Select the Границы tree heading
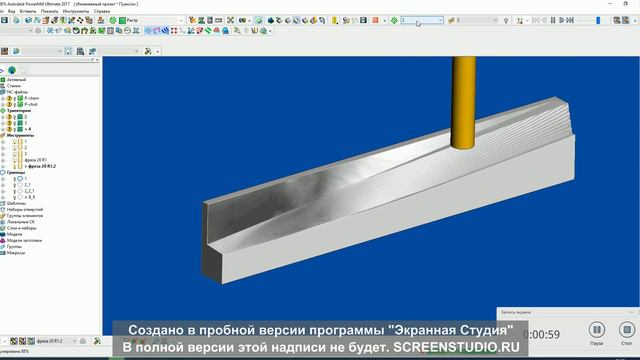 click(x=16, y=172)
